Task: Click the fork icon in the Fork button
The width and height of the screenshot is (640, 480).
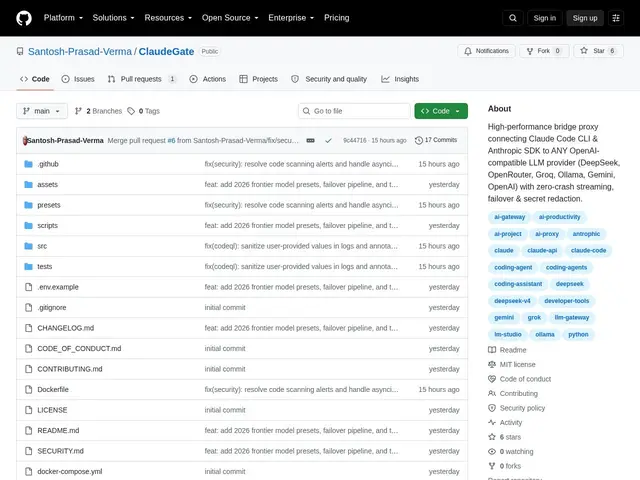Action: pyautogui.click(x=530, y=51)
